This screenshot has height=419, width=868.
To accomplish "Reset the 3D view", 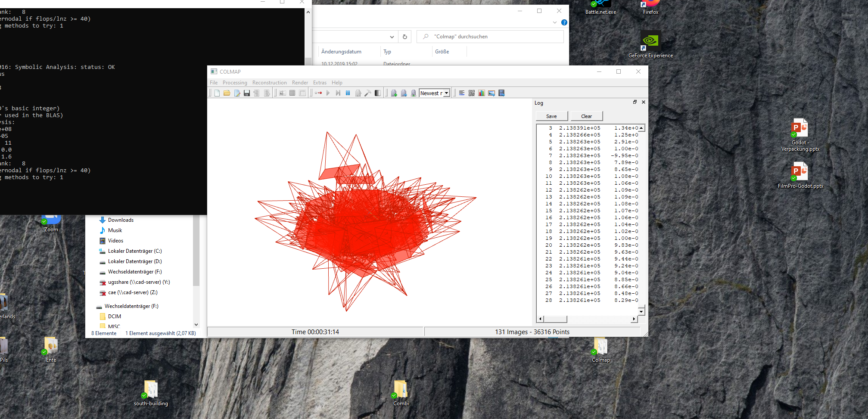I will (404, 93).
